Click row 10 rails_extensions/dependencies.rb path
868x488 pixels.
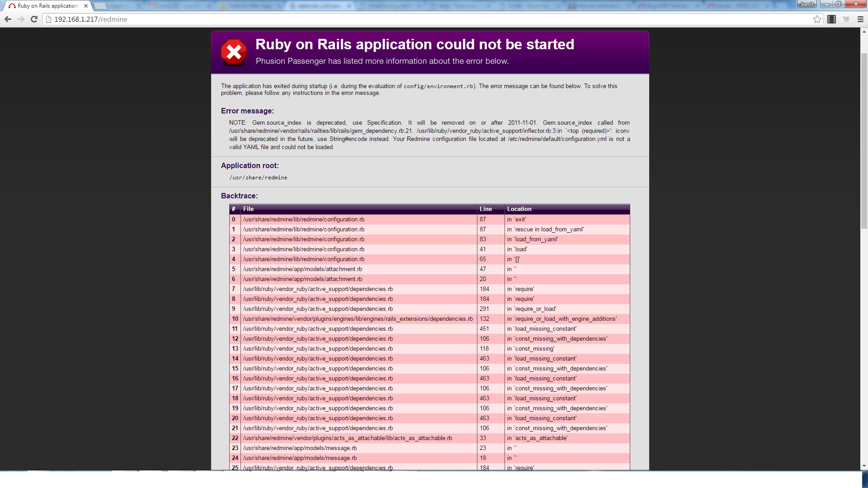(x=358, y=319)
